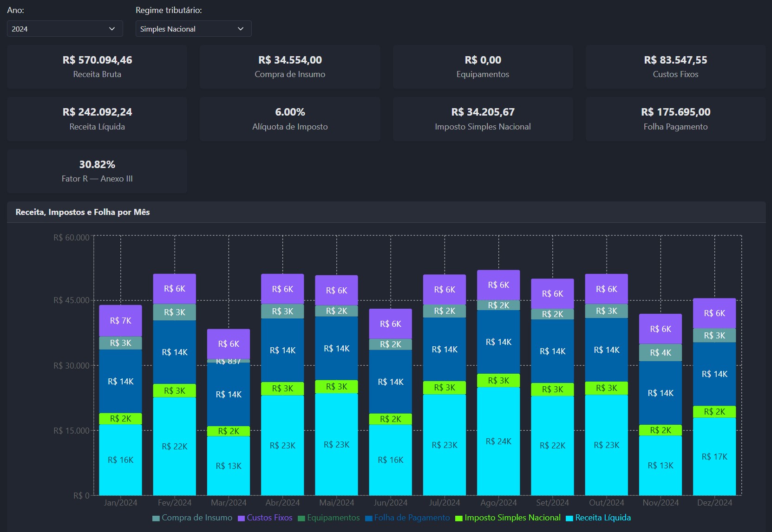Viewport: 772px width, 532px height.
Task: Click the Alíquota de Imposto card
Action: (290, 119)
